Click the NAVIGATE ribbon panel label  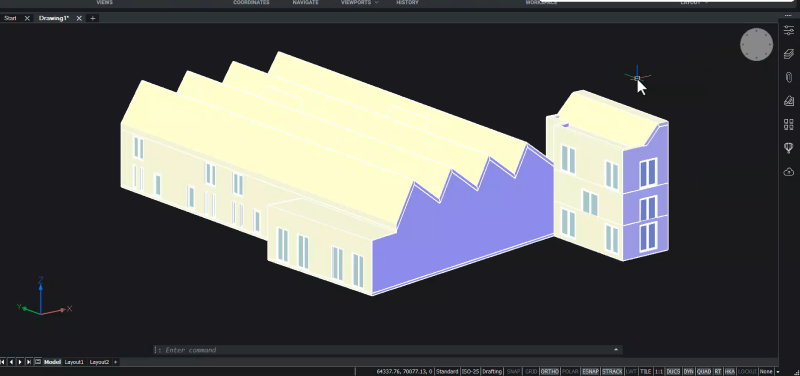tap(305, 3)
